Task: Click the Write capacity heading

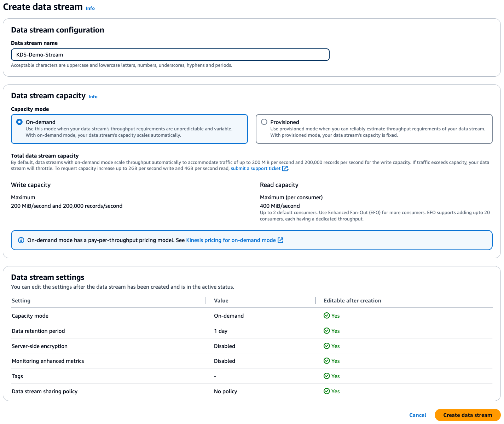Action: pos(31,185)
